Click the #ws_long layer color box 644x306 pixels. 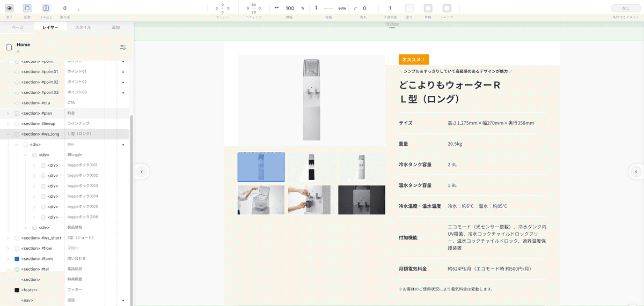pyautogui.click(x=17, y=134)
